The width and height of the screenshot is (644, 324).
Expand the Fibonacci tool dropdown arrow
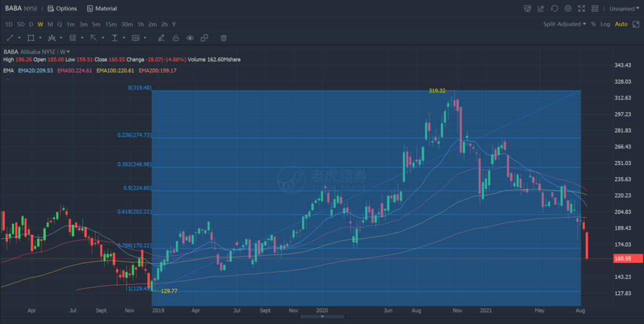point(82,38)
